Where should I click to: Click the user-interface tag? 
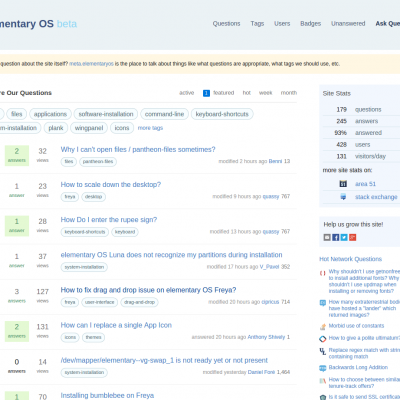(x=99, y=302)
